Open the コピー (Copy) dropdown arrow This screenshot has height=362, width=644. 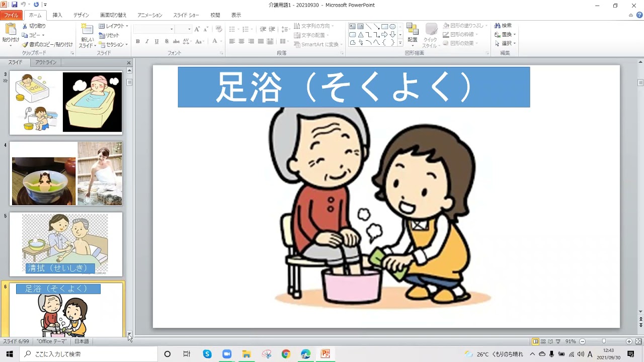(43, 35)
